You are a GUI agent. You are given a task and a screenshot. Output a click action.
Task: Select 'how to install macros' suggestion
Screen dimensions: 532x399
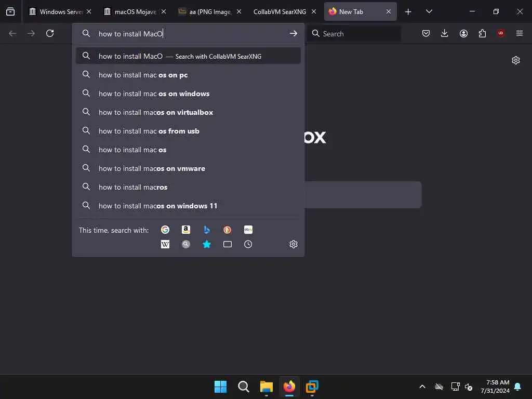click(188, 187)
